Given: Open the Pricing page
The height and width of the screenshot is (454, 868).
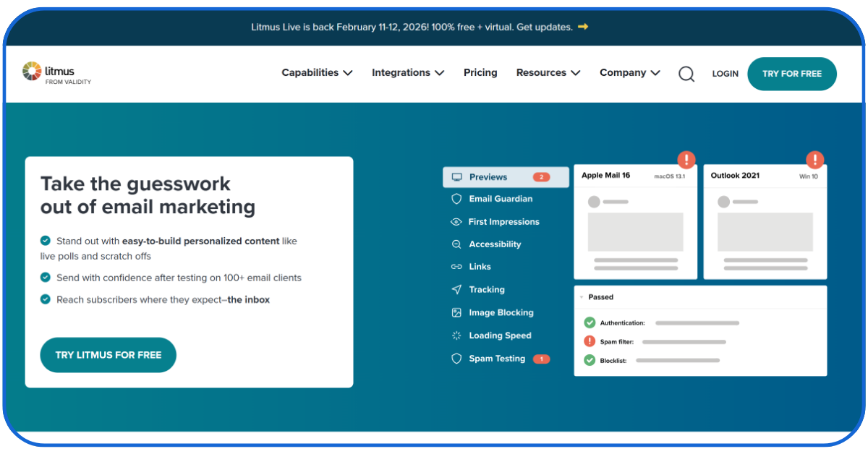Looking at the screenshot, I should (x=480, y=73).
